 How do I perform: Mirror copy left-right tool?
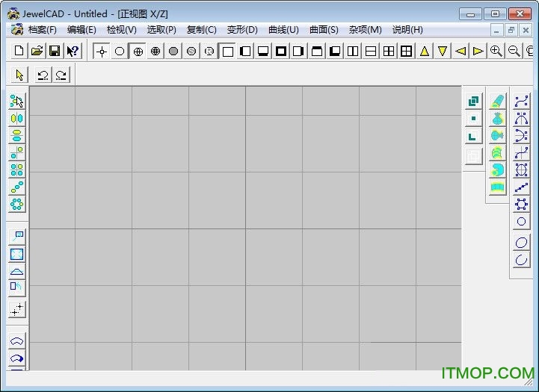pyautogui.click(x=17, y=119)
